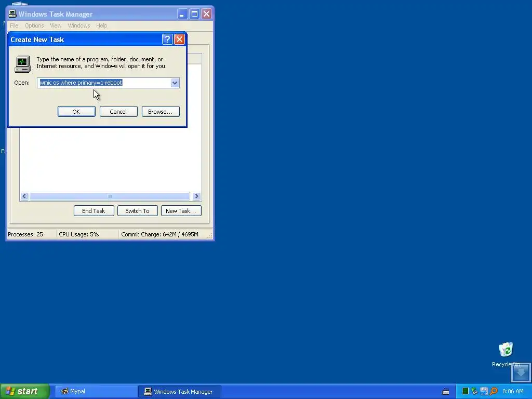Click the Commit Charge status text

[x=160, y=234]
